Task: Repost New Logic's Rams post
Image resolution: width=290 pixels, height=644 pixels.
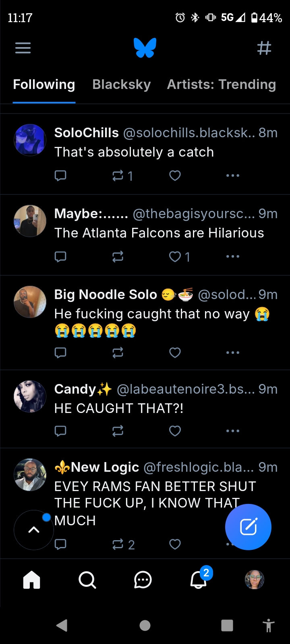Action: (x=118, y=544)
